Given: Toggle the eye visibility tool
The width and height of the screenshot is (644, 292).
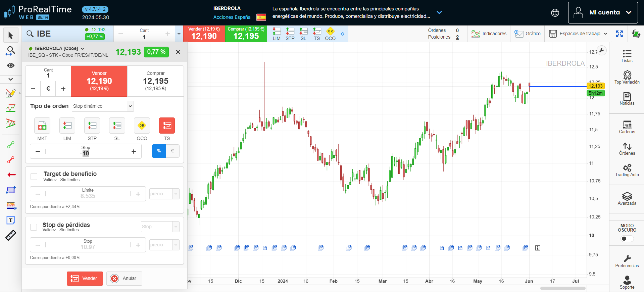Looking at the screenshot, I should (11, 65).
